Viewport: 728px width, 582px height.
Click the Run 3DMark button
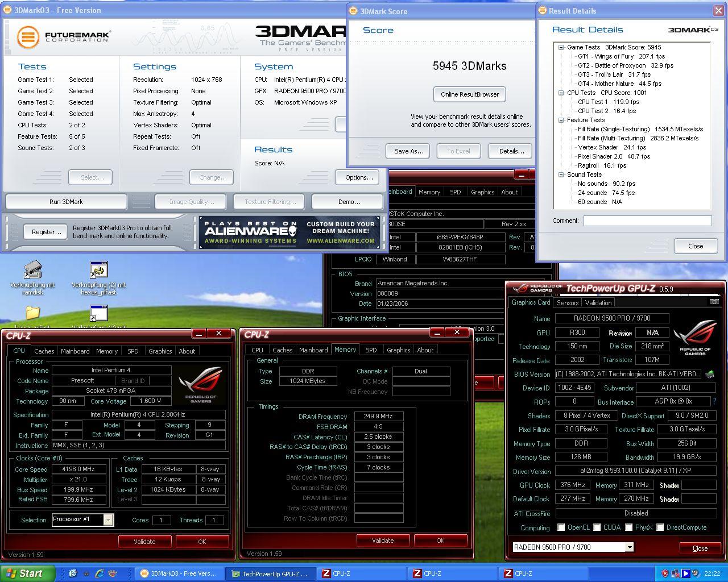click(66, 202)
